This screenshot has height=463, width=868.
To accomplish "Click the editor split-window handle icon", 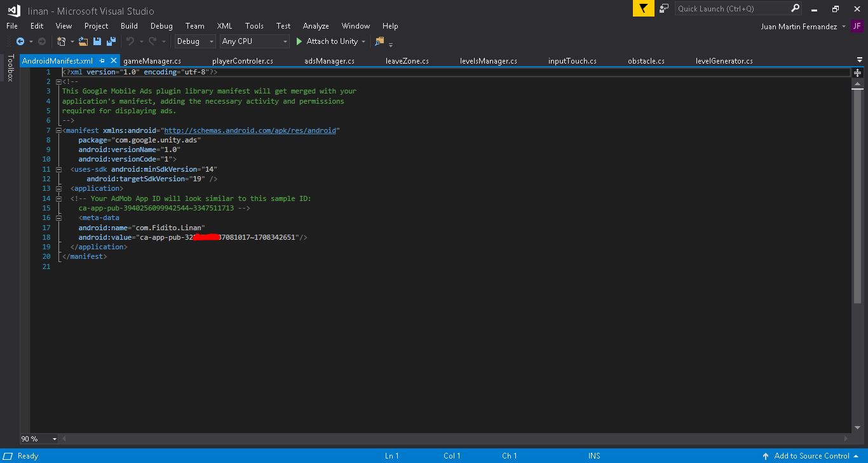I will [x=857, y=73].
